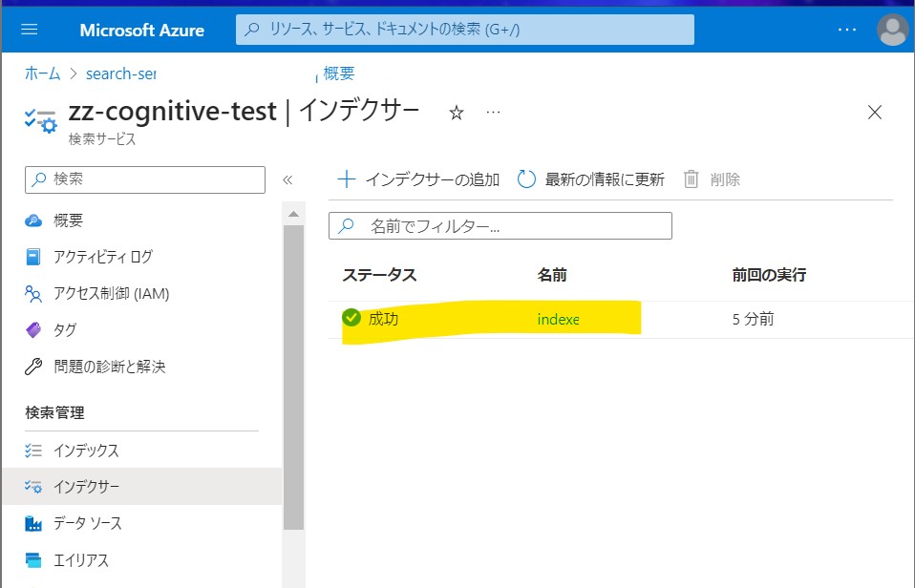Click the 概要 breadcrumb link

[339, 73]
